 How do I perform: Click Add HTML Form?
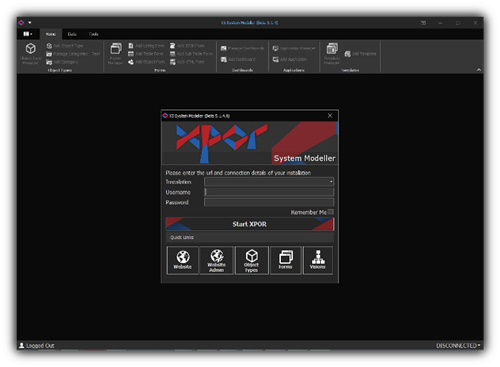[x=187, y=62]
